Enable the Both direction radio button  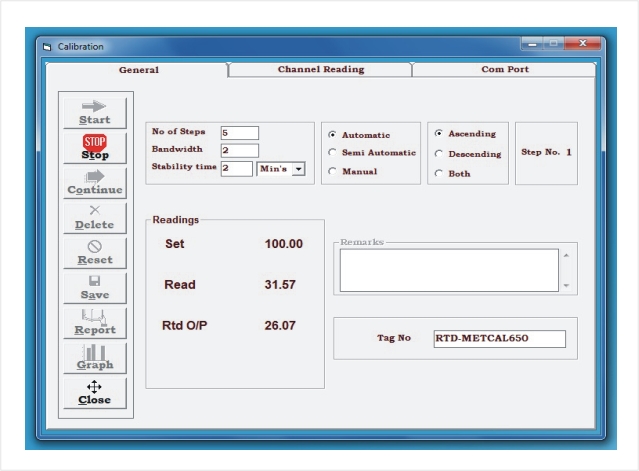pos(439,174)
